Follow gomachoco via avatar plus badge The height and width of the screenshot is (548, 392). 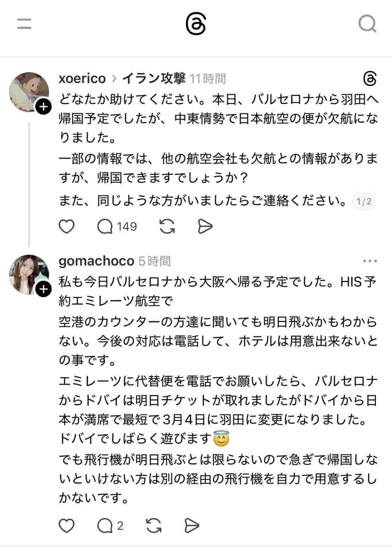coord(43,289)
